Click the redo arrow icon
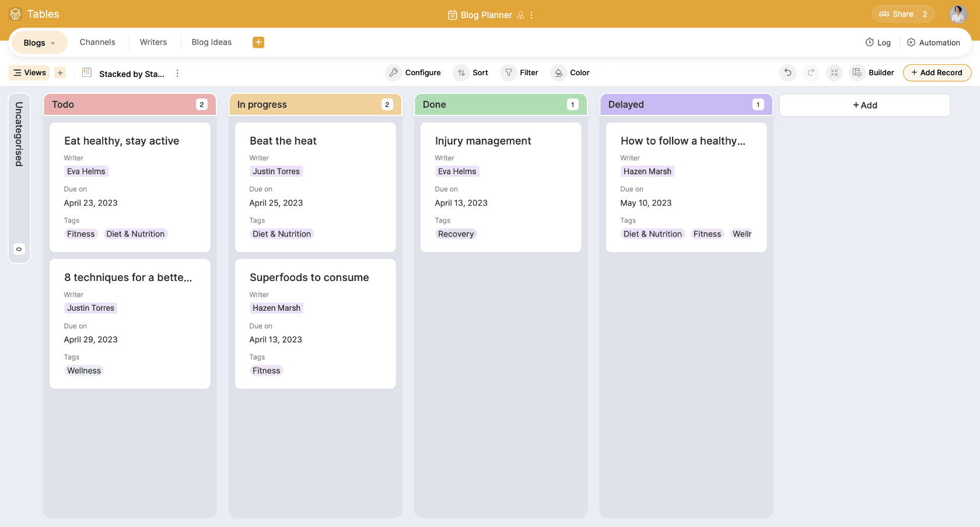Image resolution: width=980 pixels, height=527 pixels. (x=811, y=72)
